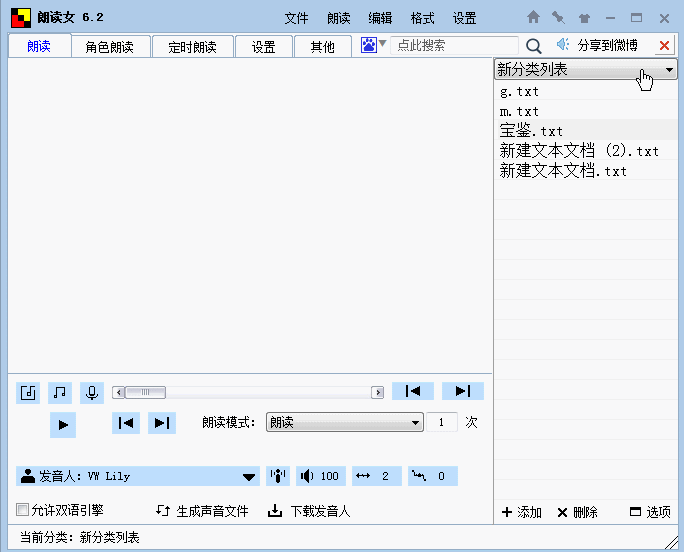The image size is (684, 552).
Task: Click the Baidu paw search engine icon
Action: click(x=369, y=45)
